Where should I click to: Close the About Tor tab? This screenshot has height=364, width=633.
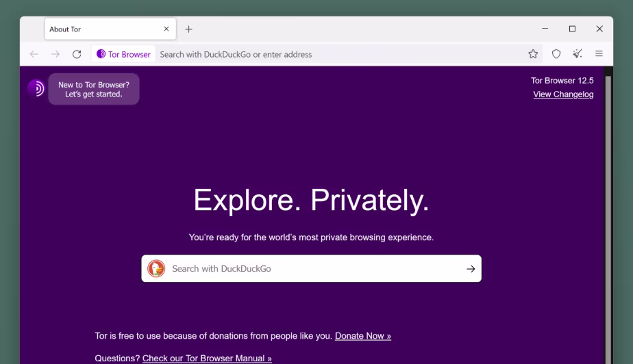pyautogui.click(x=166, y=29)
